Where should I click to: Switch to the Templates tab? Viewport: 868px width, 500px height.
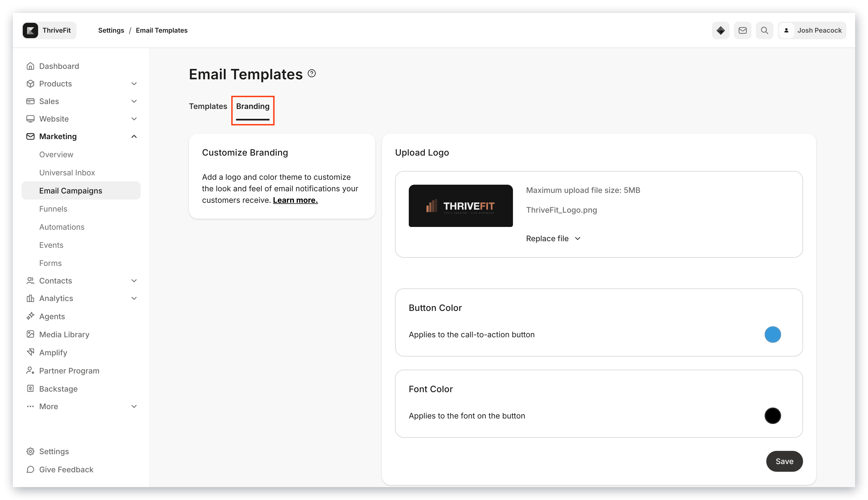(x=208, y=106)
